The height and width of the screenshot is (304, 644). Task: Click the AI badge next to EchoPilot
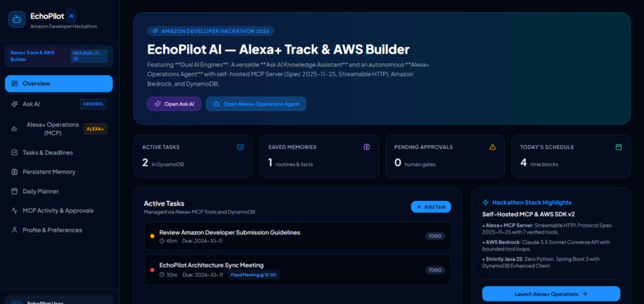click(71, 16)
